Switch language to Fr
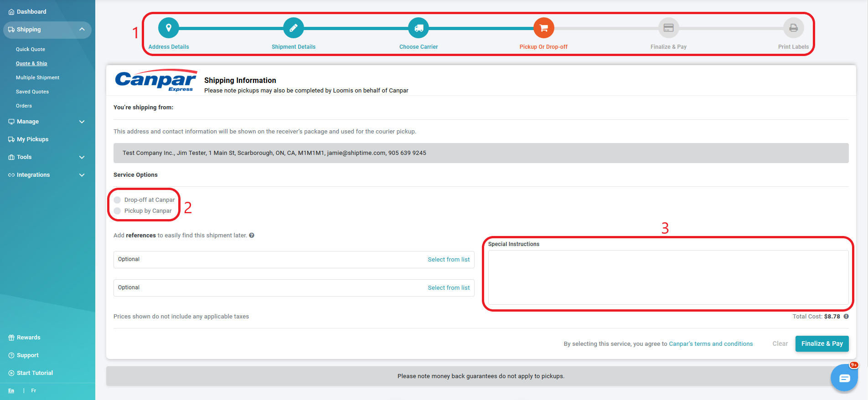Image resolution: width=868 pixels, height=400 pixels. tap(33, 391)
